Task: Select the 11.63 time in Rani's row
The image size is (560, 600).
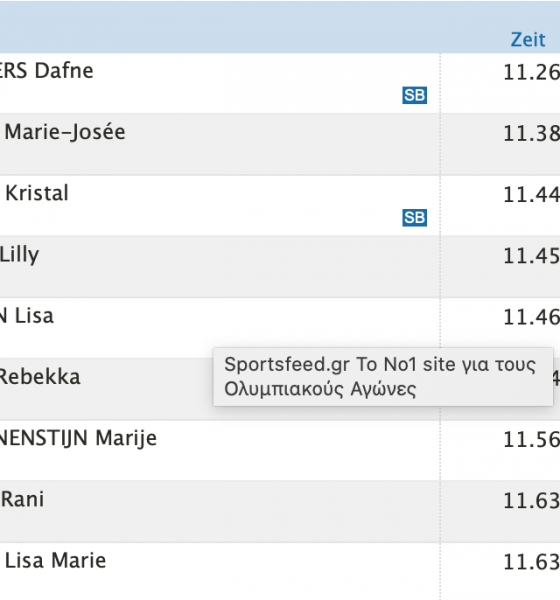Action: (532, 501)
